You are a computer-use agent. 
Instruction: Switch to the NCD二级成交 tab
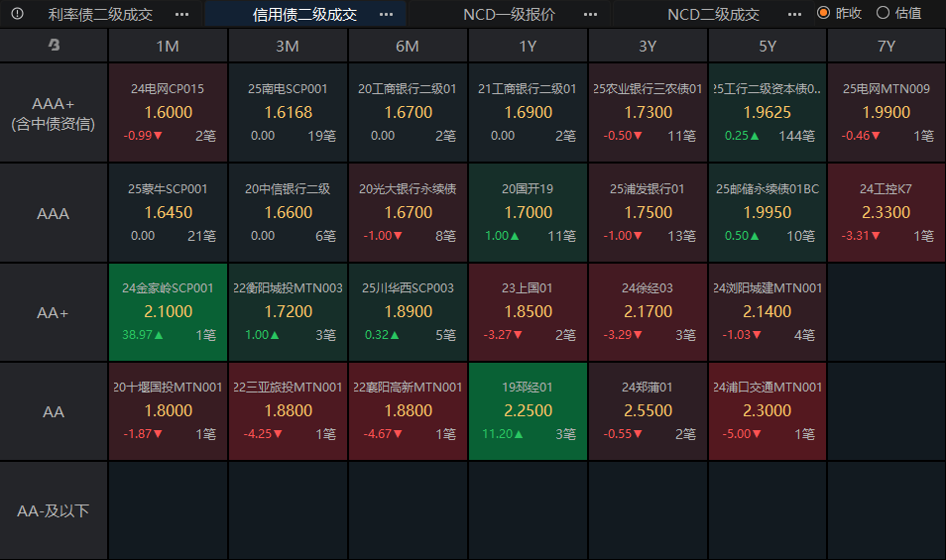coord(713,15)
